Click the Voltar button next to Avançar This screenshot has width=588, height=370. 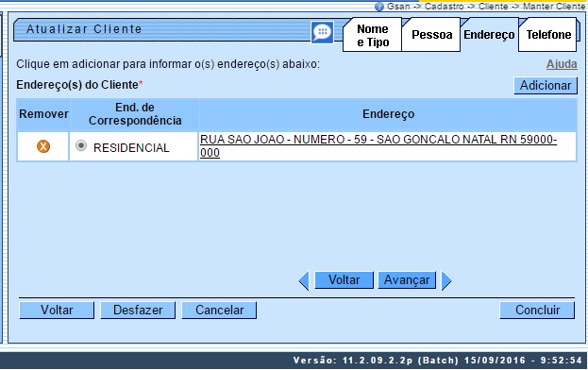click(x=344, y=280)
